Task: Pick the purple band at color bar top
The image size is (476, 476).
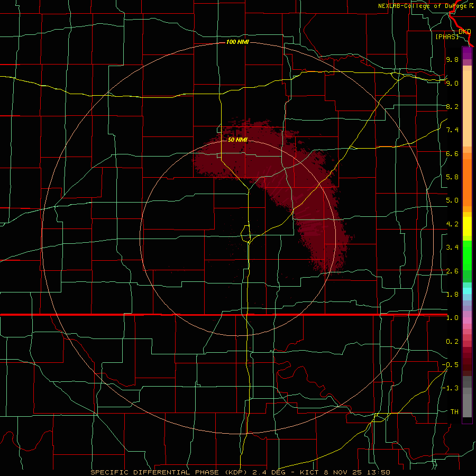Action: pyautogui.click(x=467, y=53)
